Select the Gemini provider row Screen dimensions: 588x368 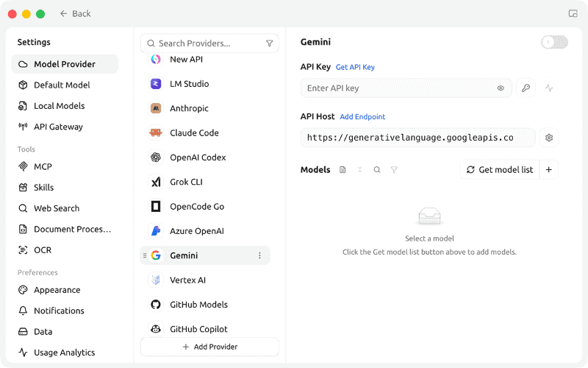click(x=205, y=255)
